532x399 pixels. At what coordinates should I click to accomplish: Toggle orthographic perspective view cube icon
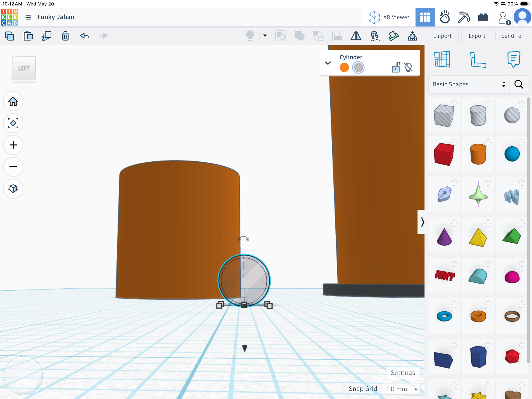(13, 189)
